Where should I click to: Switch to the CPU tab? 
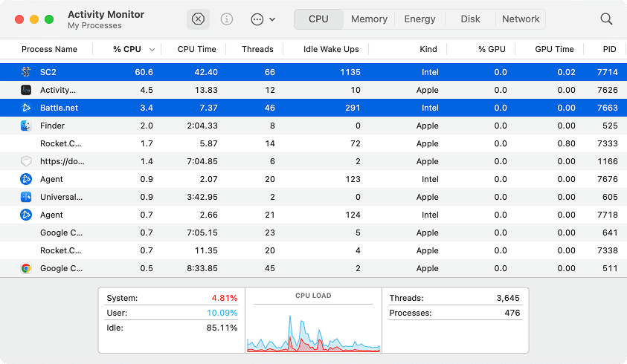pyautogui.click(x=318, y=19)
